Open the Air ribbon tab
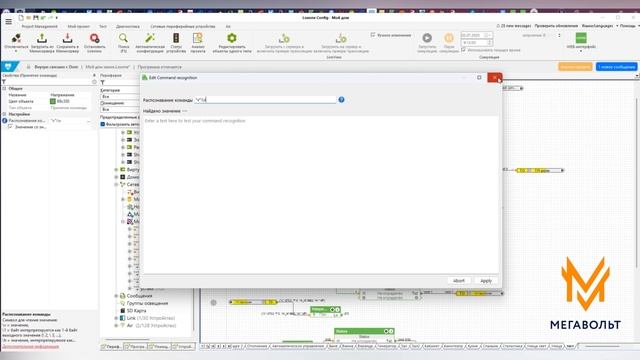 tap(228, 27)
